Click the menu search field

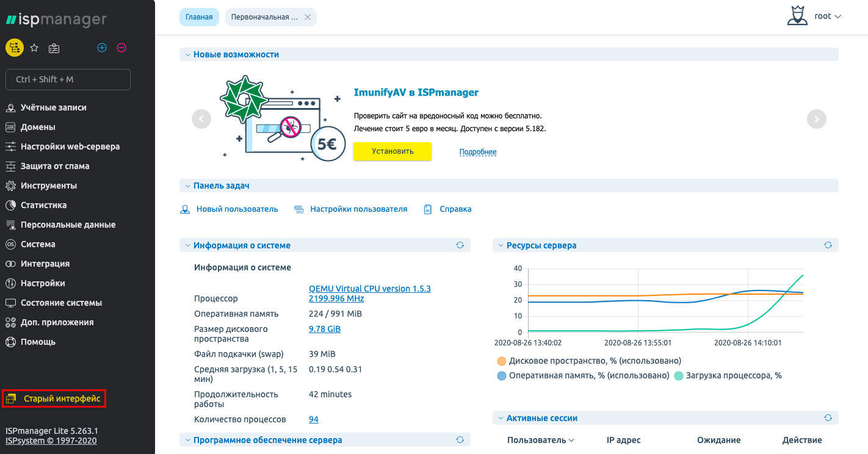(68, 79)
